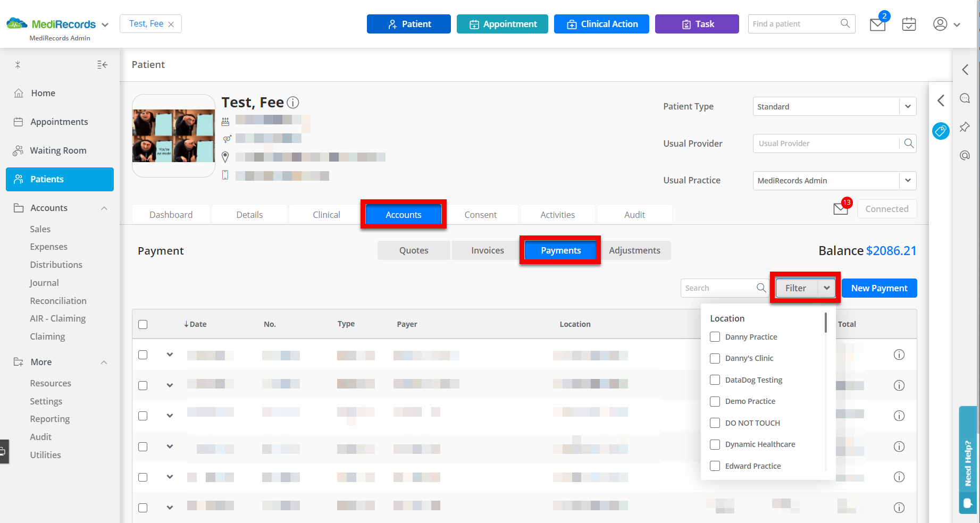Image resolution: width=980 pixels, height=523 pixels.
Task: Click the pin icon on right rail
Action: [965, 127]
